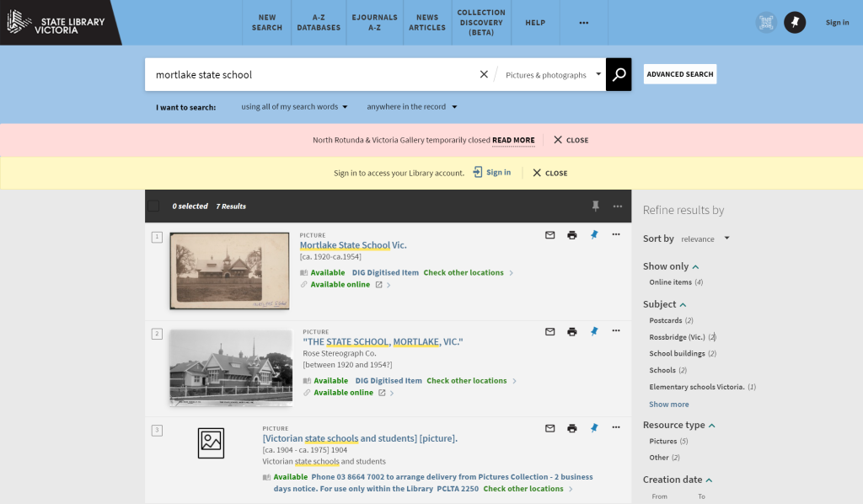
Task: Tick the select all results checkbox
Action: (153, 206)
